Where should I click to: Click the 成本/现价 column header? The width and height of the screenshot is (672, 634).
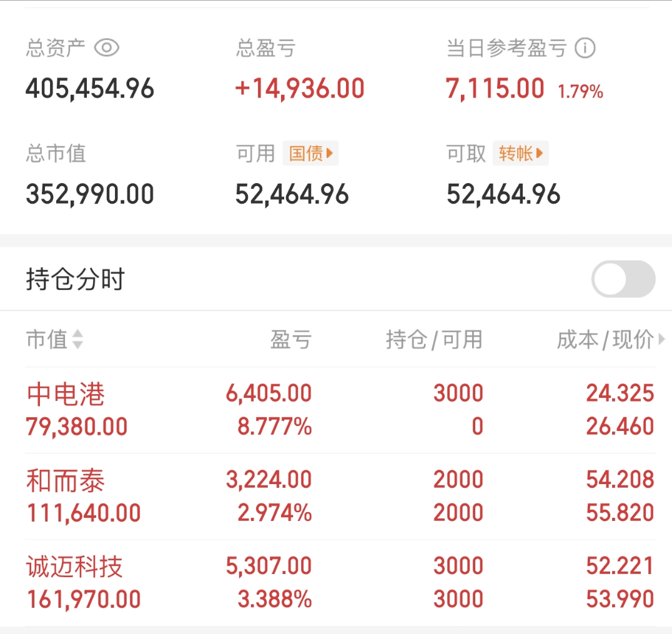(x=605, y=340)
